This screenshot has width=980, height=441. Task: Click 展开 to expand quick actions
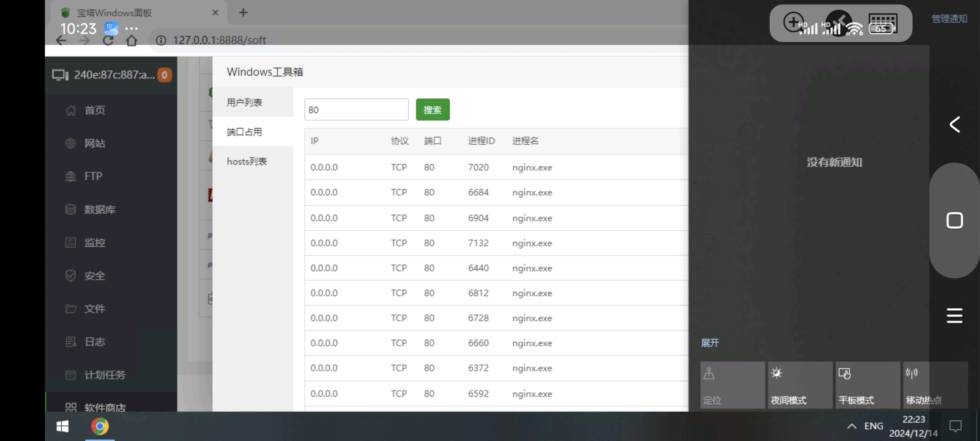(x=710, y=343)
